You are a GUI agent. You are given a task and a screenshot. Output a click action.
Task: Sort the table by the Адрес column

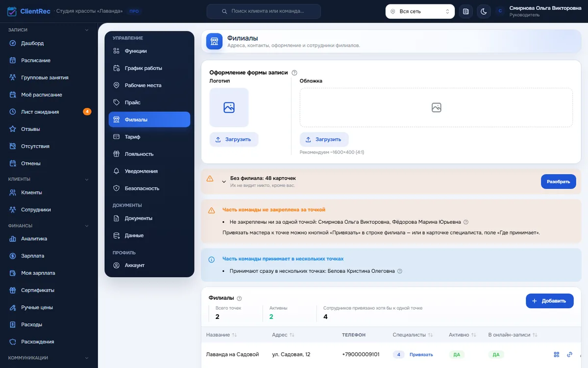click(x=283, y=335)
